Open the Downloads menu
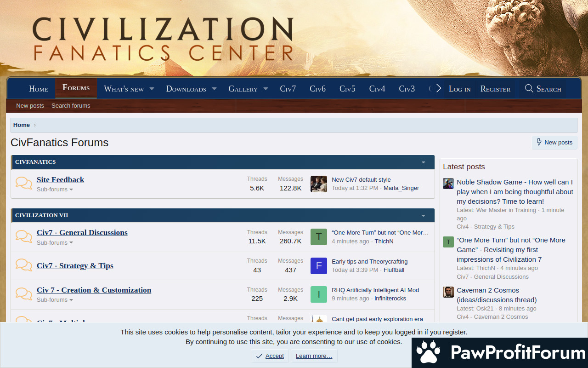 click(x=186, y=89)
